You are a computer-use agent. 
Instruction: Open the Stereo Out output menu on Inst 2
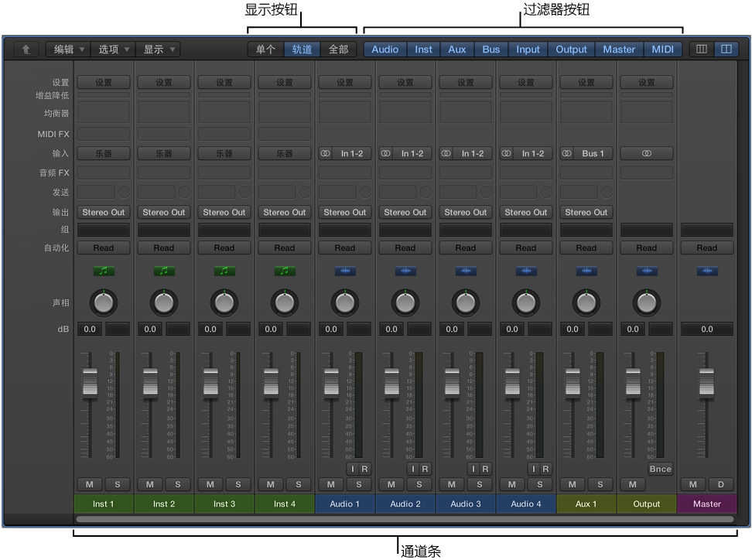tap(164, 212)
